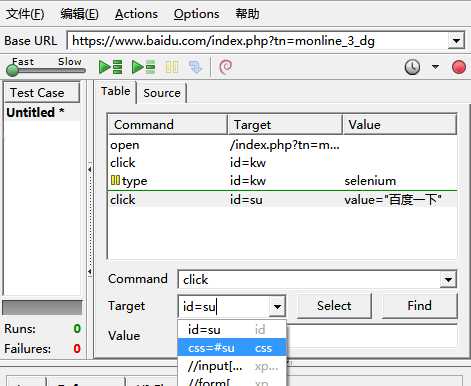This screenshot has width=471, height=386.
Task: Choose id=su locator from the dropdown list
Action: coord(232,330)
